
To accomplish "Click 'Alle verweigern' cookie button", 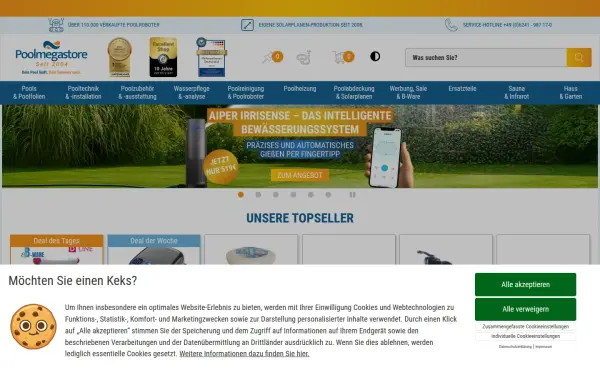I will (x=525, y=309).
